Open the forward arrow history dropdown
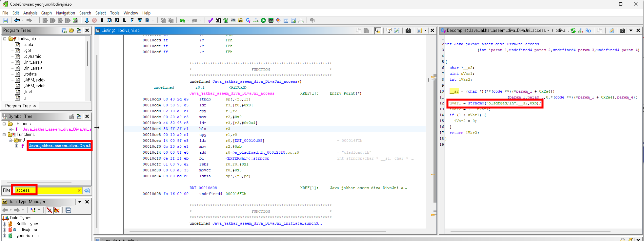Screen dimensions: 644x241 [x=35, y=20]
